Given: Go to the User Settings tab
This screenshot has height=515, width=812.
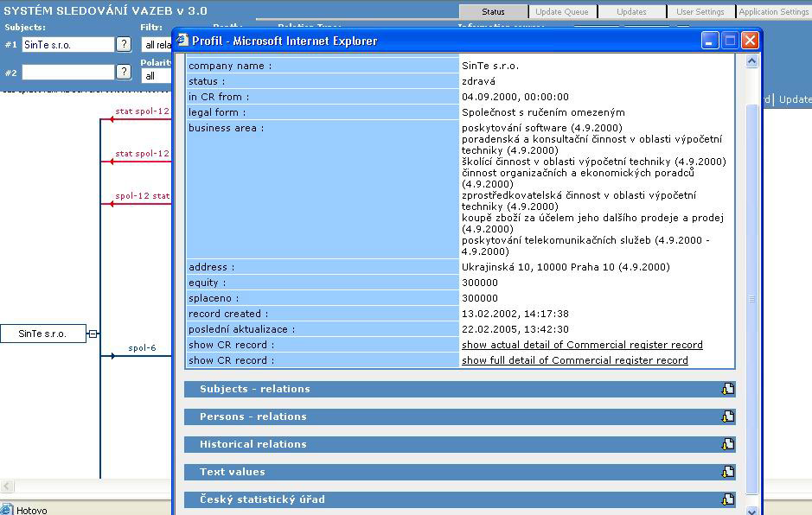Looking at the screenshot, I should [700, 11].
